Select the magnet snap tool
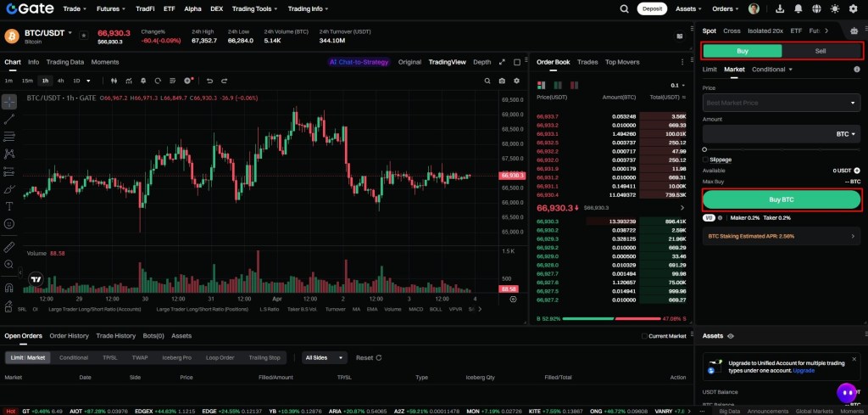Screen dimensions: 868x415 [9, 288]
